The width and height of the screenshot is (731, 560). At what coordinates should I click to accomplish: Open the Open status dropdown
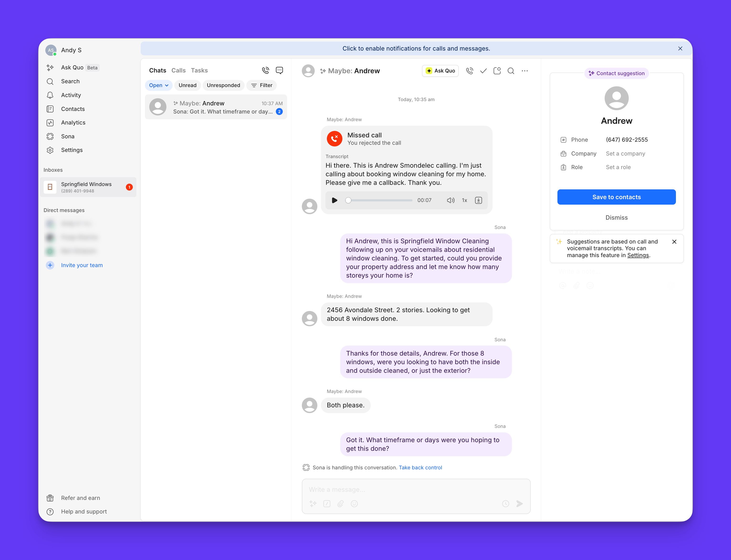pyautogui.click(x=159, y=85)
